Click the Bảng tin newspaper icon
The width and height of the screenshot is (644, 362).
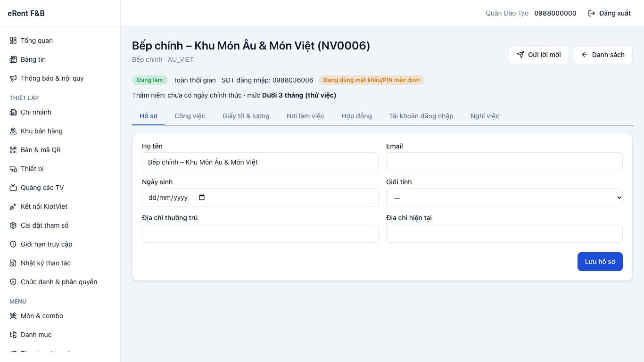[x=13, y=59]
